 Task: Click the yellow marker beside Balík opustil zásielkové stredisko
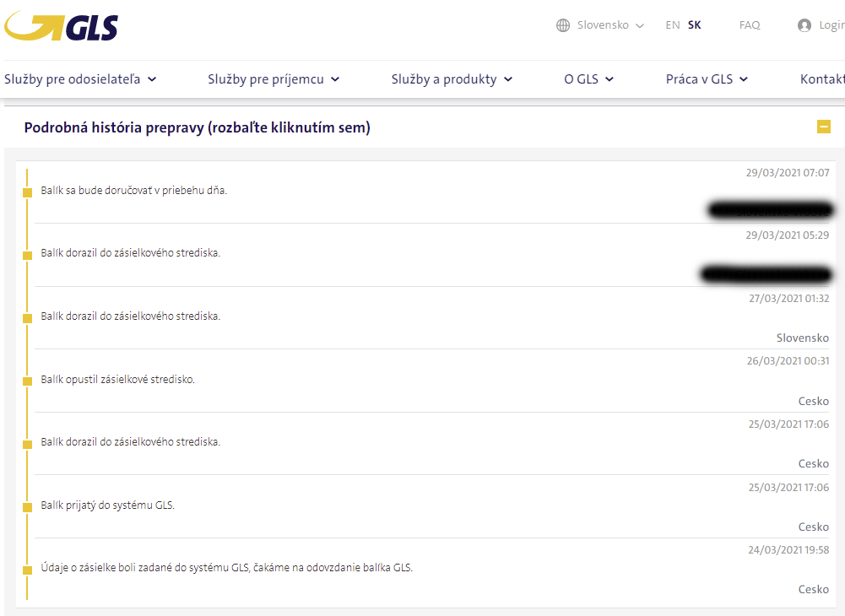(x=27, y=381)
